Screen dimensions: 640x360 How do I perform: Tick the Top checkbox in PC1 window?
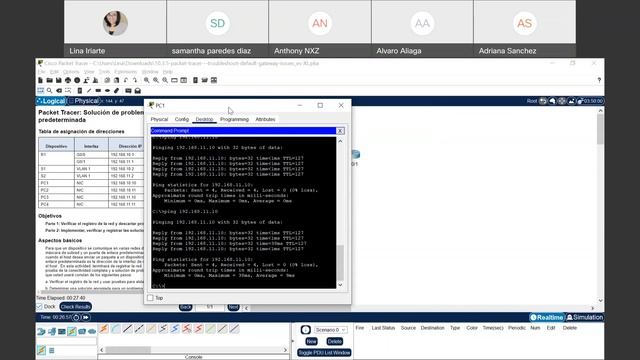pyautogui.click(x=151, y=298)
